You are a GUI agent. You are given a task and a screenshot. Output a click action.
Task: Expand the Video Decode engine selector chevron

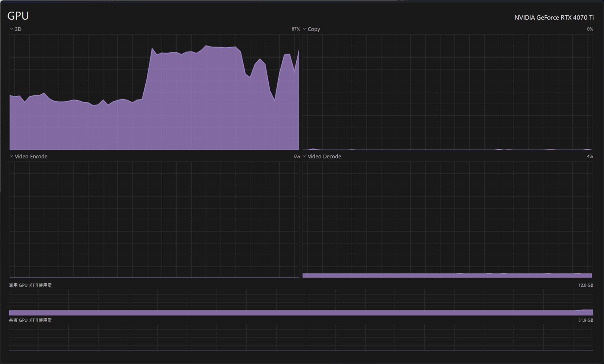[304, 156]
